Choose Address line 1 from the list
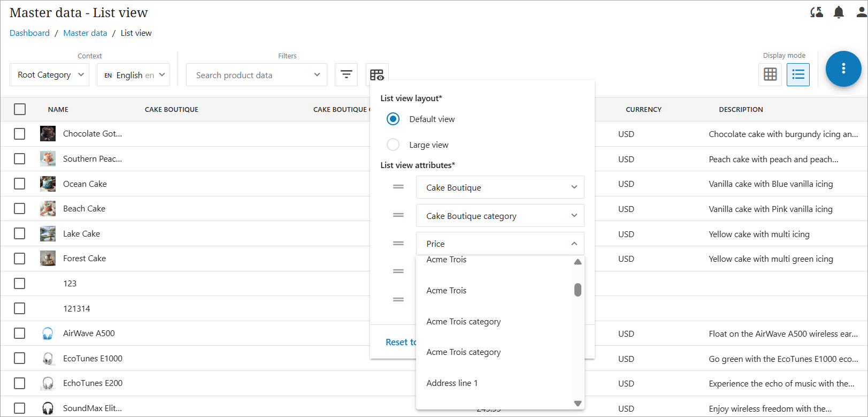The width and height of the screenshot is (868, 417). (x=452, y=383)
